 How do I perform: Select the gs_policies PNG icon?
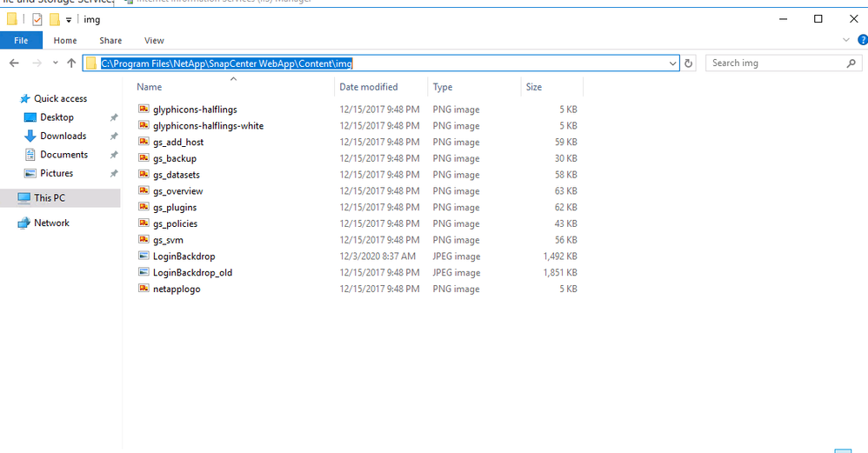(144, 223)
